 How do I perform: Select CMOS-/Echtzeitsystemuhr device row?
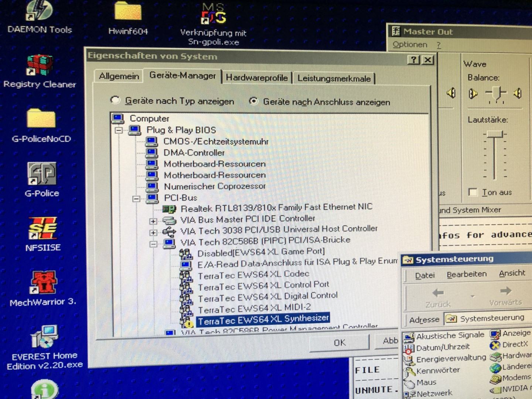pos(216,141)
